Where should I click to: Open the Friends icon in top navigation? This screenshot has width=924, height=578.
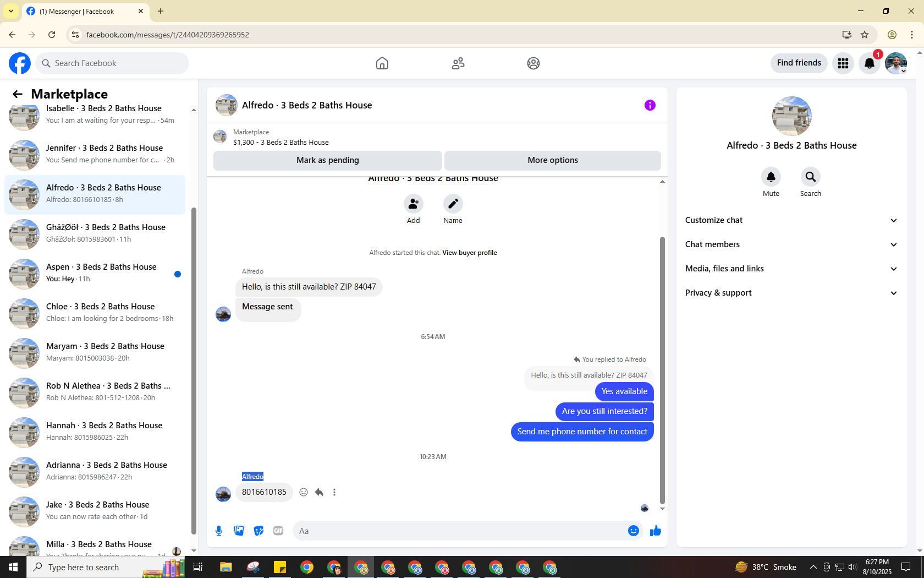click(x=458, y=63)
